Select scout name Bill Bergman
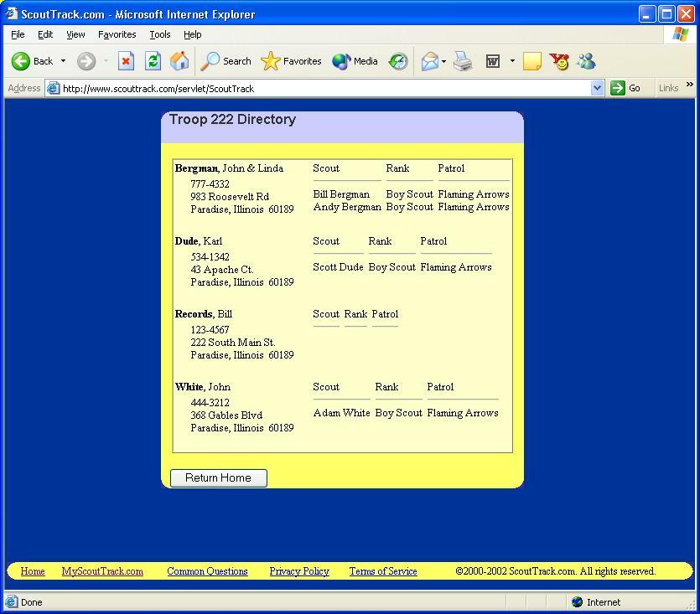The height and width of the screenshot is (614, 700). coord(341,194)
